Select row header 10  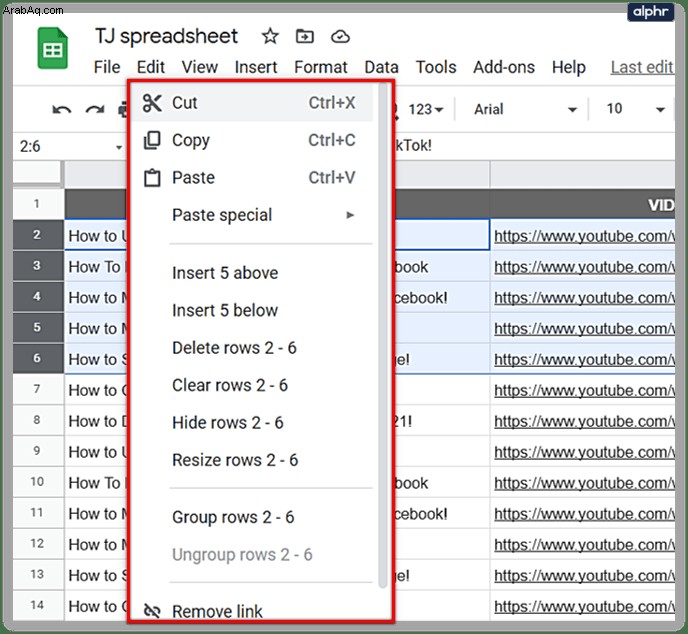pyautogui.click(x=38, y=482)
